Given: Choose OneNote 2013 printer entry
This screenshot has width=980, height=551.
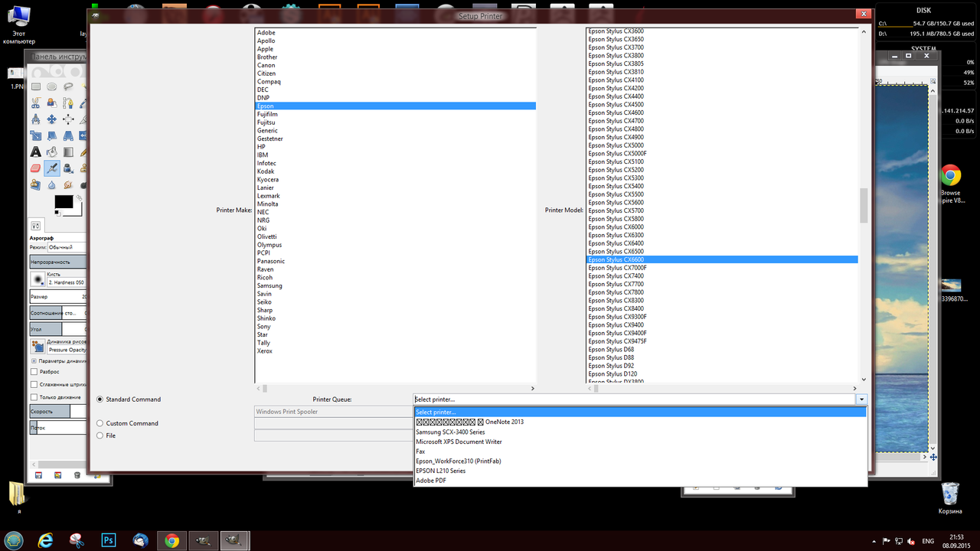Looking at the screenshot, I should coord(640,422).
